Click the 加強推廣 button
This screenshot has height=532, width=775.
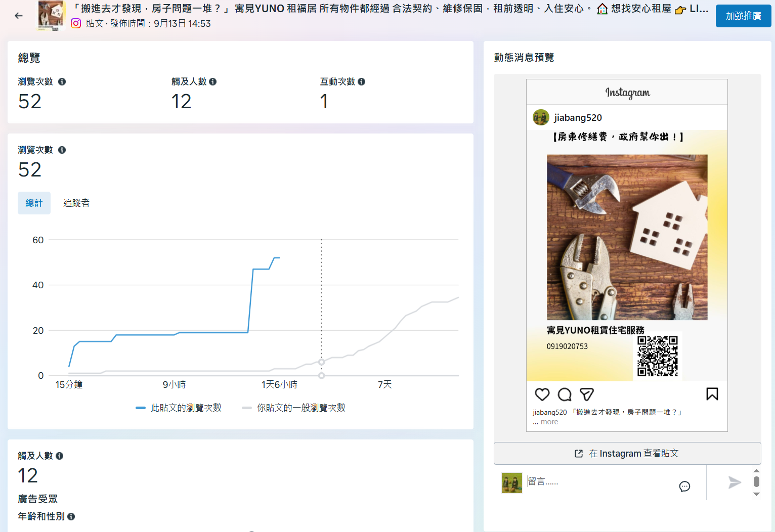(x=743, y=16)
